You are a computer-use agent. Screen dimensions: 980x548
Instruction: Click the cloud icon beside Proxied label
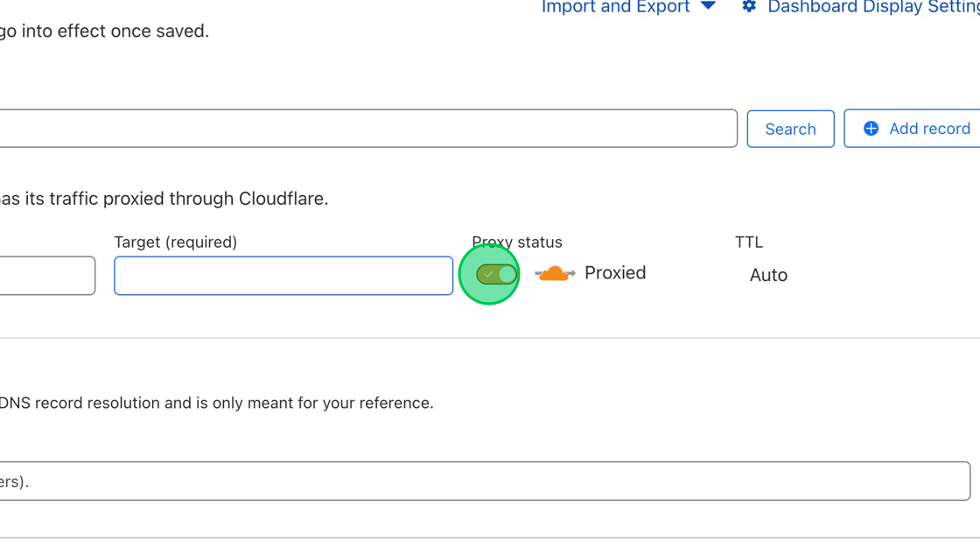[x=555, y=272]
